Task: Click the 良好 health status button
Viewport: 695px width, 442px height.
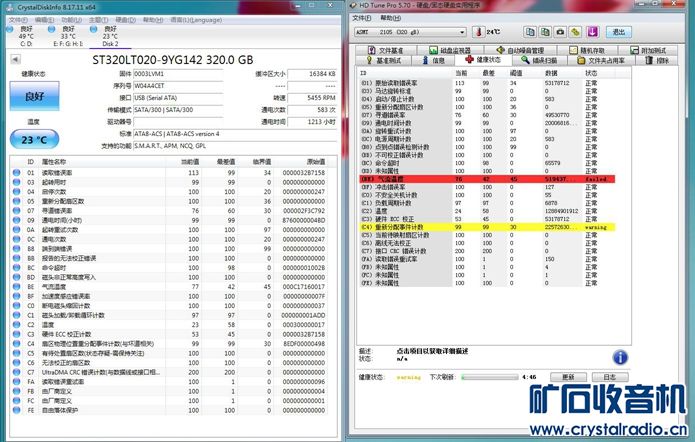Action: coord(34,96)
